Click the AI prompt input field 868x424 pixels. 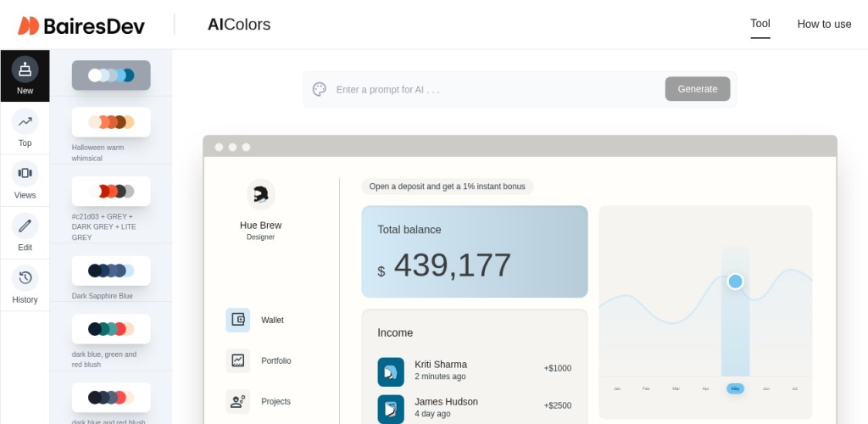496,89
